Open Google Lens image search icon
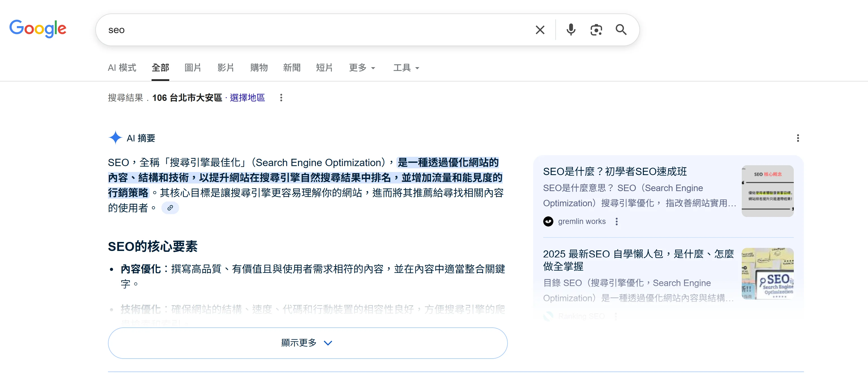This screenshot has height=385, width=868. pos(596,30)
